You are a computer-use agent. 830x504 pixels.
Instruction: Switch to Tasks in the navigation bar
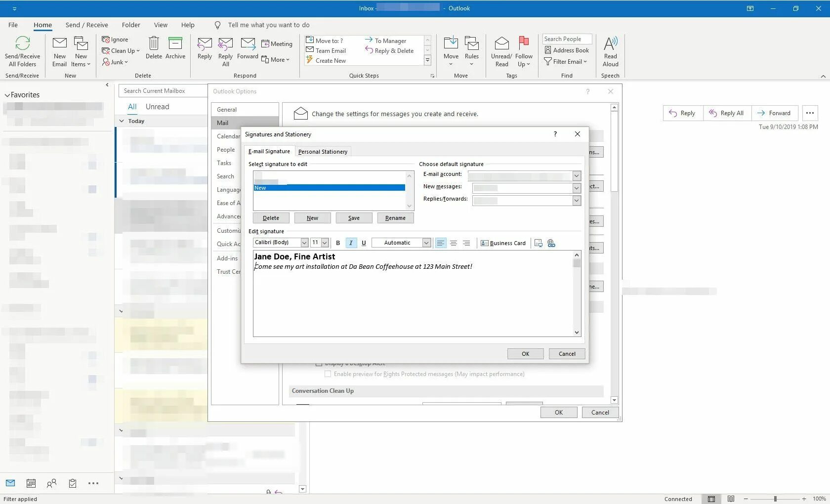tap(73, 483)
